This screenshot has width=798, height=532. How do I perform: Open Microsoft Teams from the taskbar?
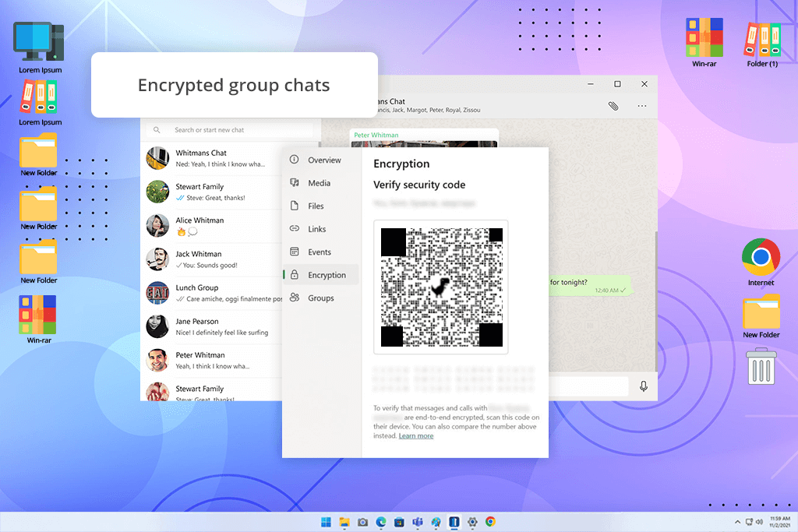point(418,522)
